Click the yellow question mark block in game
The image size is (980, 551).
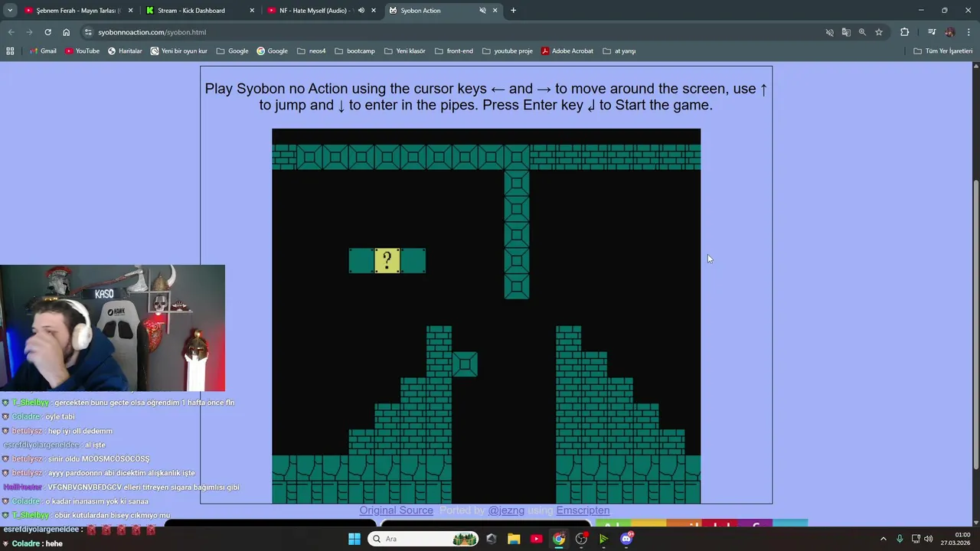387,260
